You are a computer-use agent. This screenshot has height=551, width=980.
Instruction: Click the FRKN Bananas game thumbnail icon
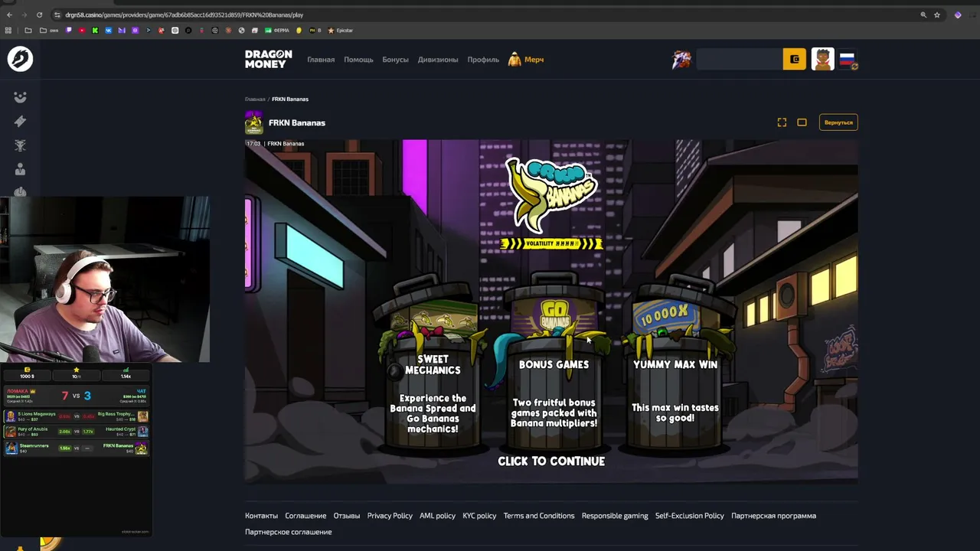[x=253, y=122]
